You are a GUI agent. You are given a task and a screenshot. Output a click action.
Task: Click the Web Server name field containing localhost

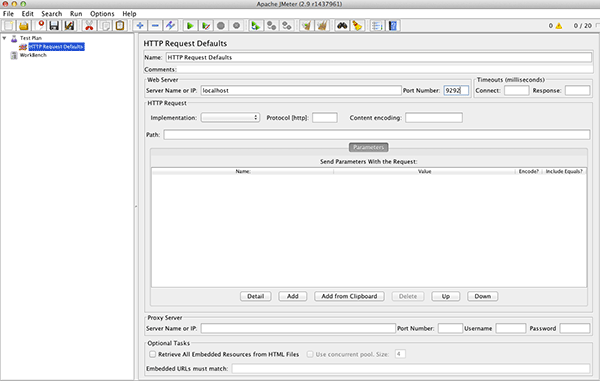pyautogui.click(x=301, y=90)
